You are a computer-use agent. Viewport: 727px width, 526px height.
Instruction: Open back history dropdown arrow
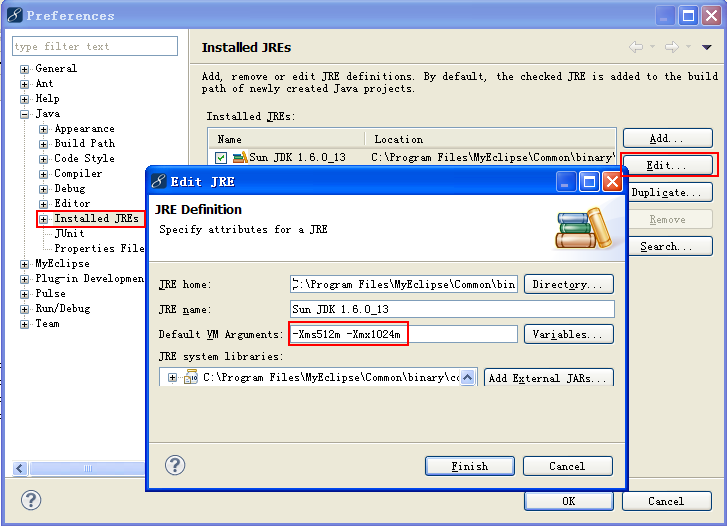(652, 46)
